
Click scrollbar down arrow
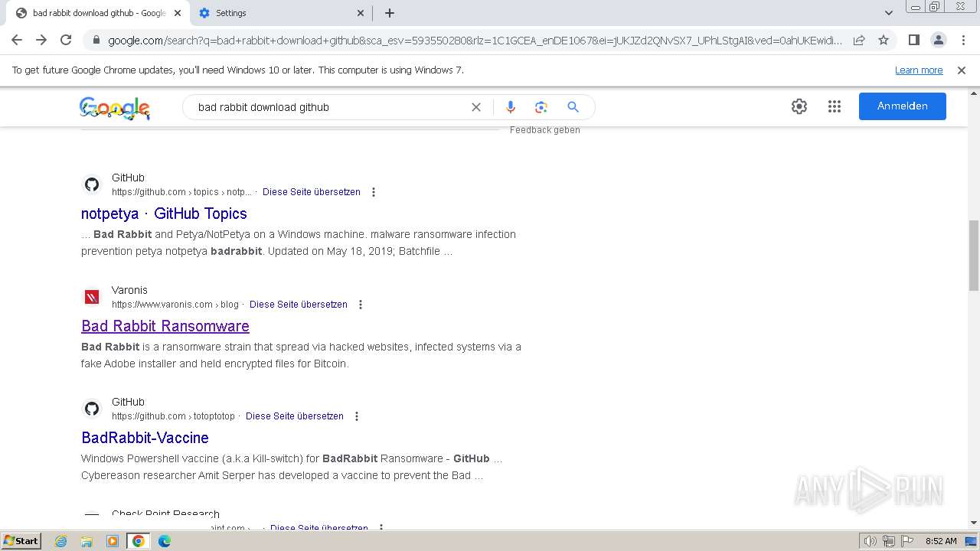(974, 523)
